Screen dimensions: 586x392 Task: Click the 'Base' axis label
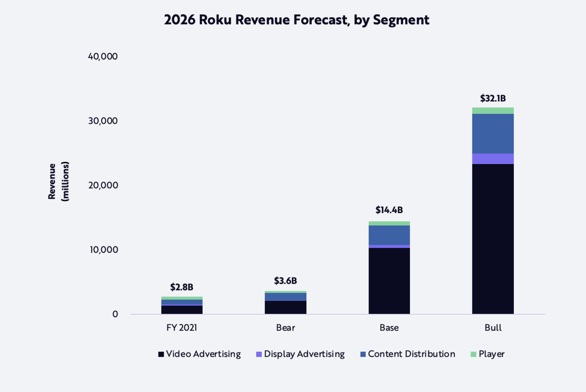tap(389, 328)
